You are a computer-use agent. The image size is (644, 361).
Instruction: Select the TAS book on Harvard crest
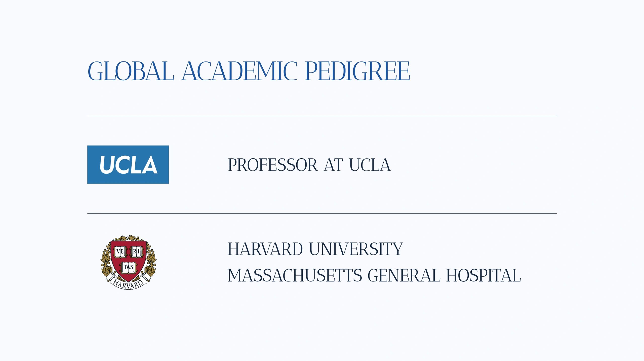[x=129, y=267]
